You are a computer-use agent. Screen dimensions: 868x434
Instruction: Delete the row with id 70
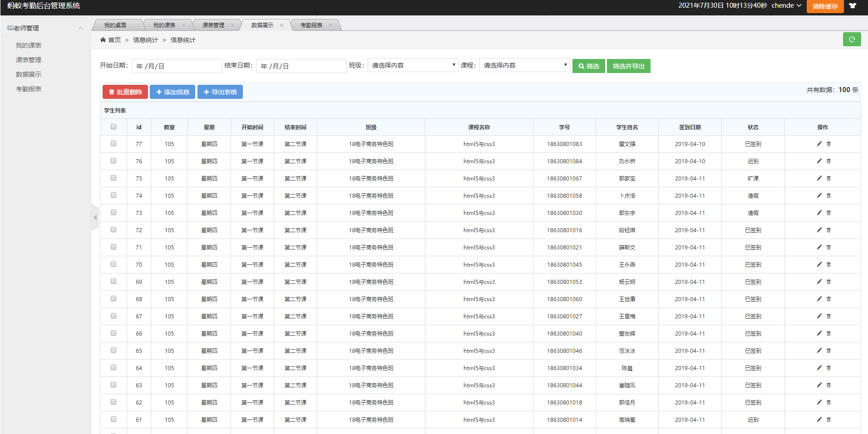pyautogui.click(x=829, y=264)
